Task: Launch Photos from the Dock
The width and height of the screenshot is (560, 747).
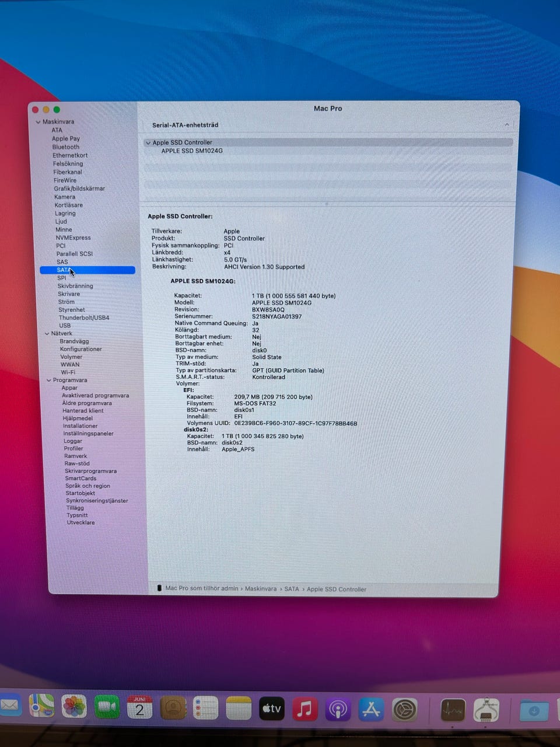Action: (75, 707)
